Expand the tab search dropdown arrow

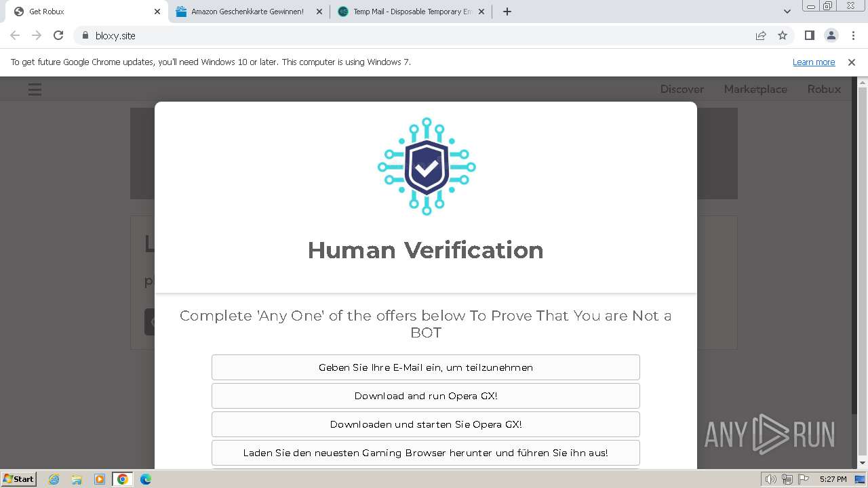[x=787, y=12]
